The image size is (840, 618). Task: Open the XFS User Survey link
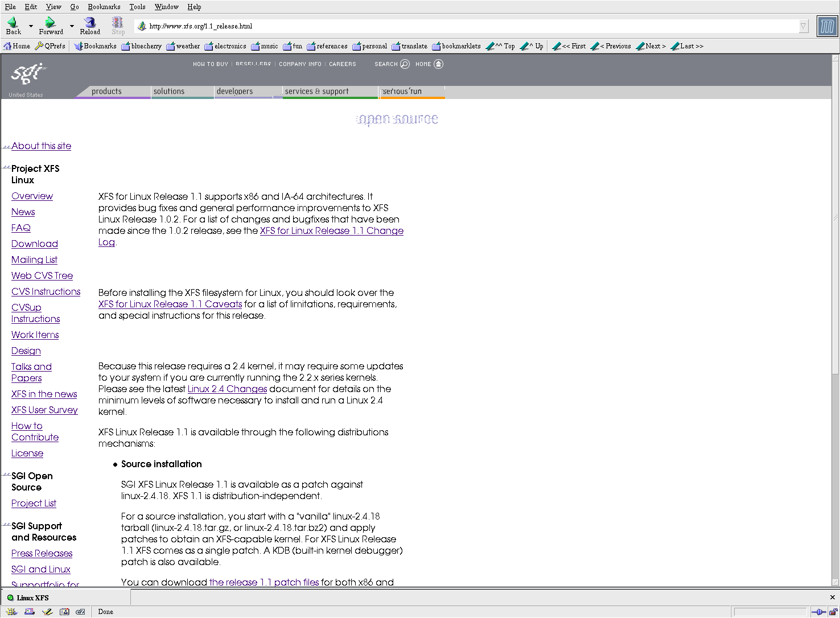pyautogui.click(x=44, y=410)
